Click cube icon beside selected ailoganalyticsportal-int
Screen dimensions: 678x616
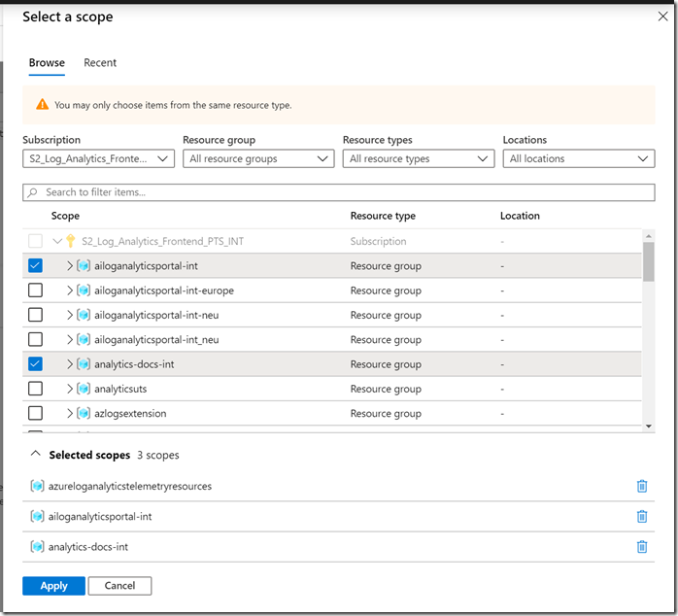coord(37,517)
